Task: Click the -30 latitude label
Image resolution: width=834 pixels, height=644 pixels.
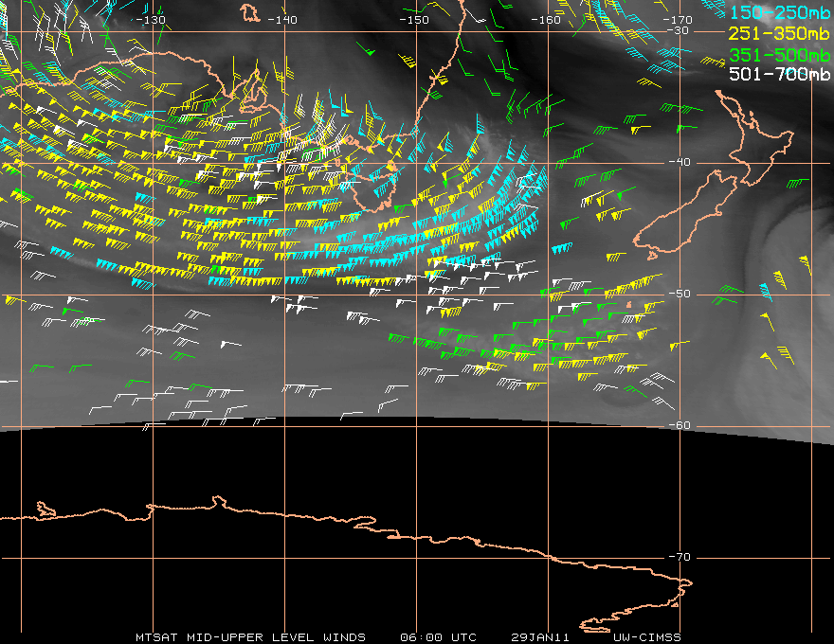Action: (678, 30)
